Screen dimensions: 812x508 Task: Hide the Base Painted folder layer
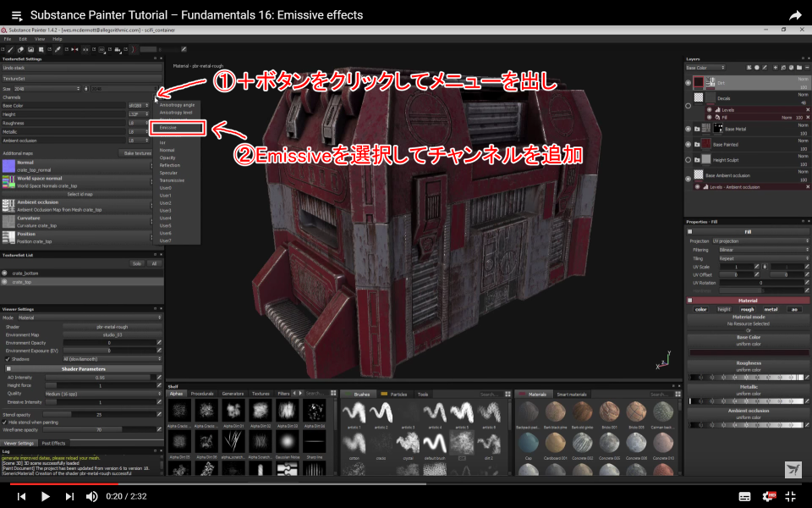pyautogui.click(x=689, y=145)
